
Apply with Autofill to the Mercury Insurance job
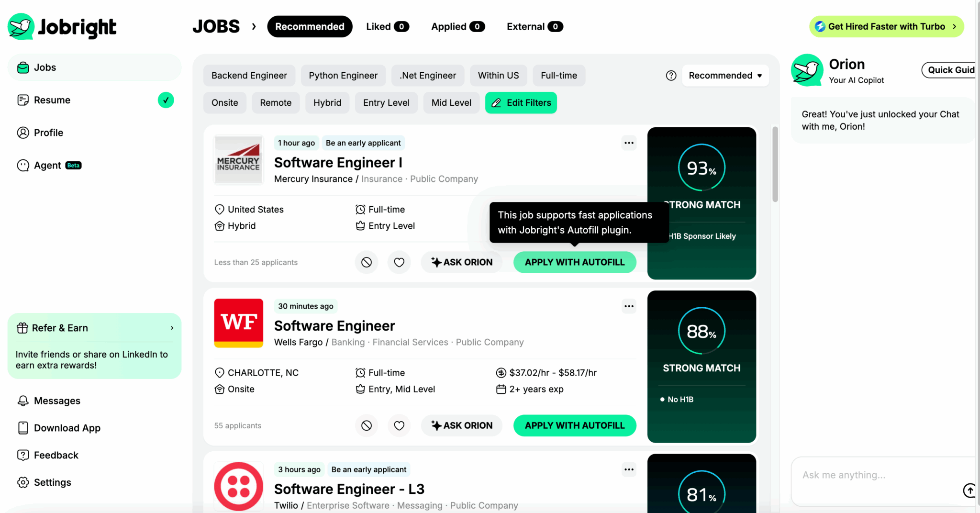(x=574, y=262)
